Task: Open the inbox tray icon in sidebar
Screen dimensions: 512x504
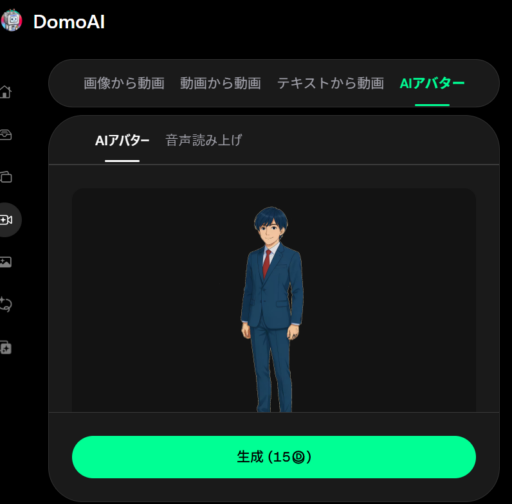Action: (x=6, y=134)
